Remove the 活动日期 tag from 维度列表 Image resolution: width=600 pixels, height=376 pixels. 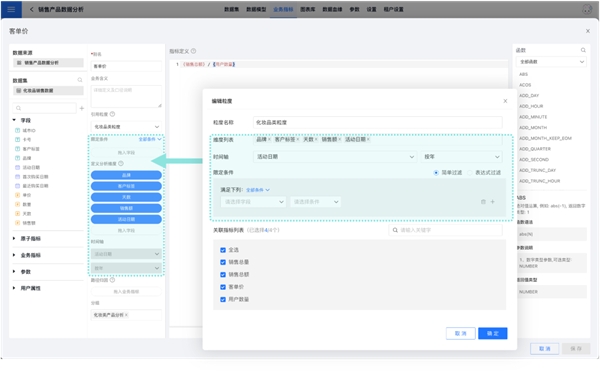[368, 140]
